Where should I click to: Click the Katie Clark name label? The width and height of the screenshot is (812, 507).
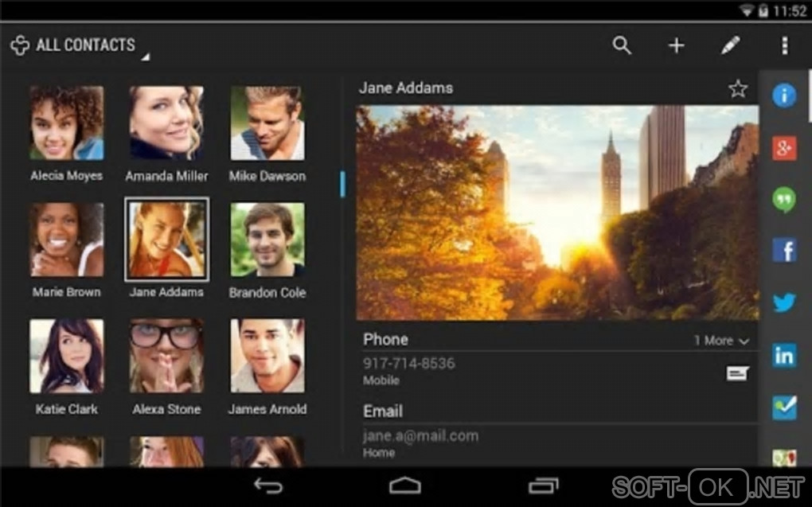(x=66, y=409)
